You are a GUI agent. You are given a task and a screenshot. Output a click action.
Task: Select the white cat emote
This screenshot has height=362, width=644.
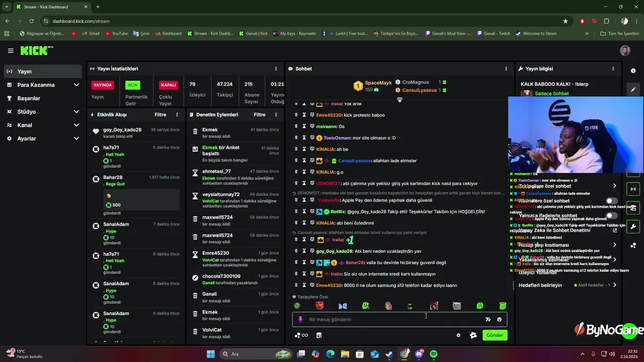click(457, 306)
